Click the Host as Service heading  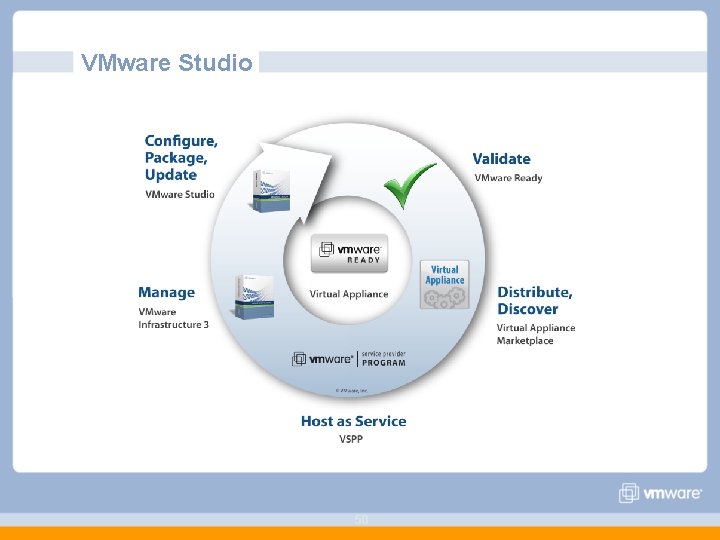(x=354, y=421)
